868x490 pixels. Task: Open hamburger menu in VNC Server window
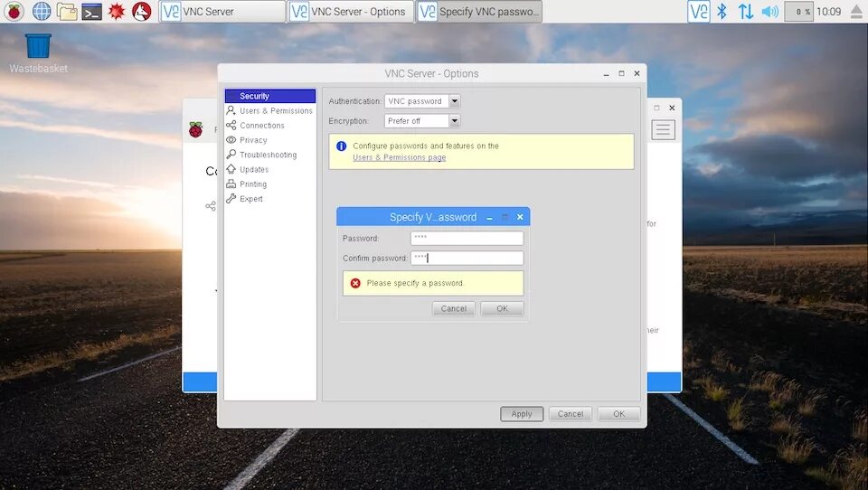click(663, 129)
